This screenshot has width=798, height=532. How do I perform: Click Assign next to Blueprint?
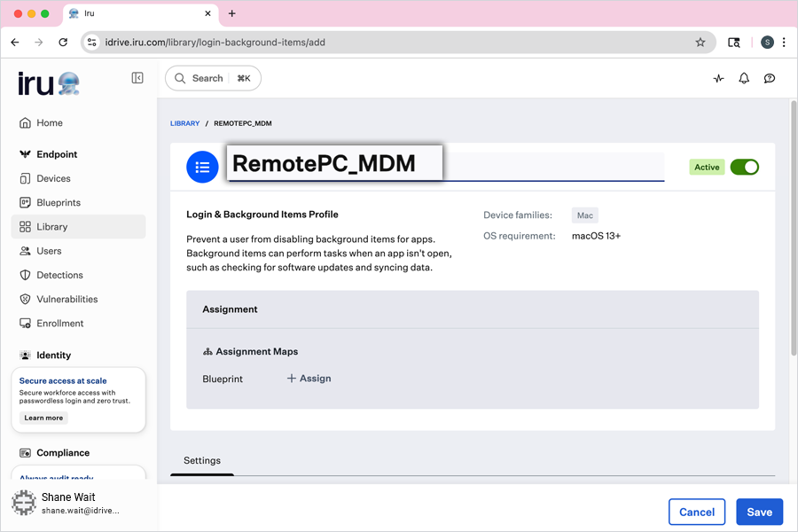pyautogui.click(x=309, y=379)
